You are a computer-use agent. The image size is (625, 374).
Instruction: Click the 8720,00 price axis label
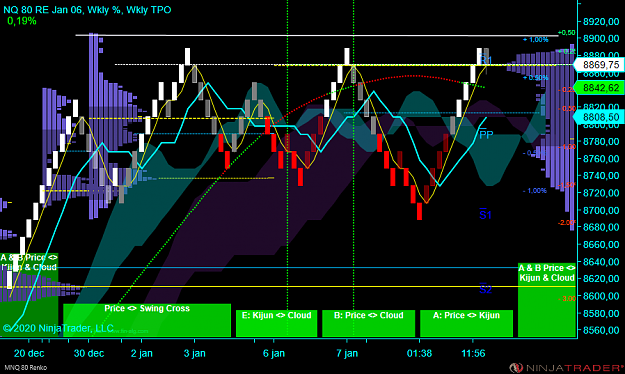[x=601, y=193]
